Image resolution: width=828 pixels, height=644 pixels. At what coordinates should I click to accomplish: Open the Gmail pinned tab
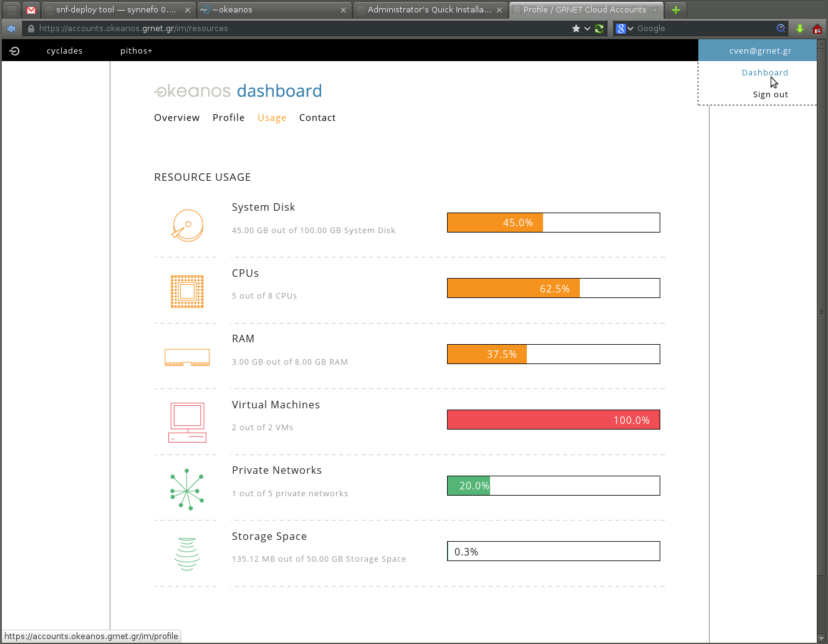click(31, 10)
